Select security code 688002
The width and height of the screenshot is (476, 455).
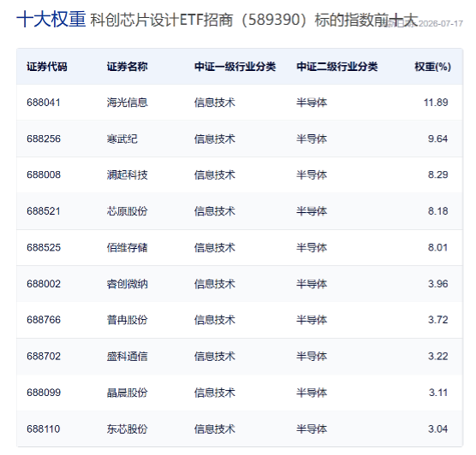[44, 284]
